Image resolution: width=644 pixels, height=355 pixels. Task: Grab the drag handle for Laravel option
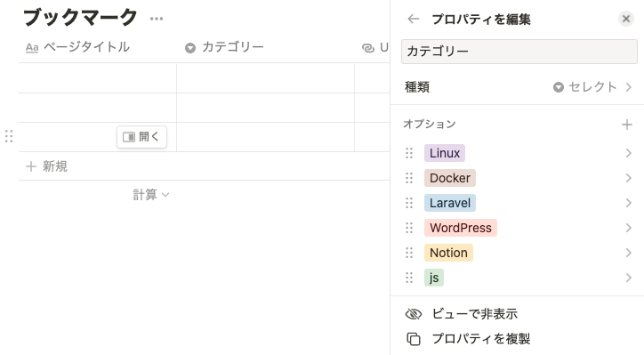coord(409,203)
